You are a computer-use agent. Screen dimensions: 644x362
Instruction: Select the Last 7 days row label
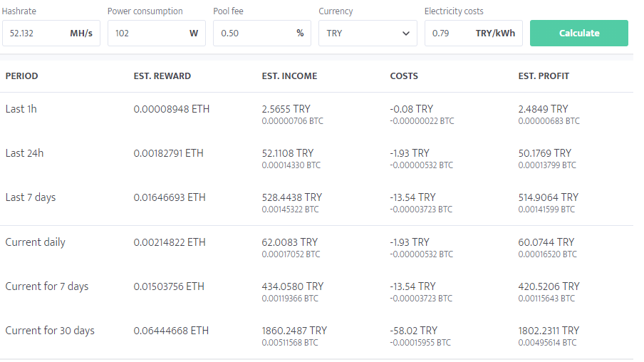pos(31,197)
